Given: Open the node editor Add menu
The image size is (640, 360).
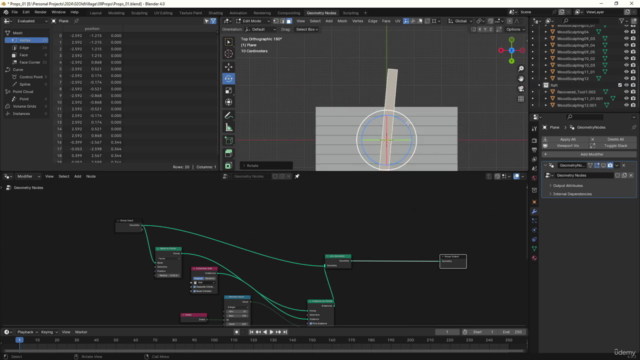Looking at the screenshot, I should (78, 176).
